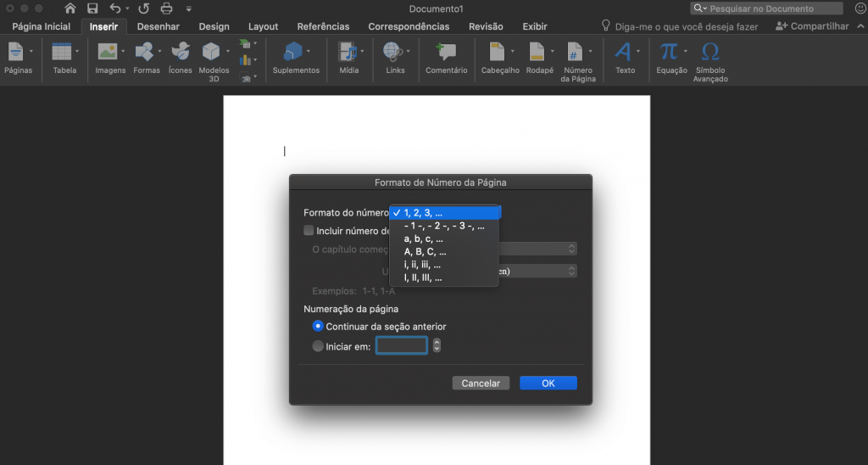Screen dimensions: 868x465
Task: Click the smiley feedback icon
Action: tap(860, 8)
